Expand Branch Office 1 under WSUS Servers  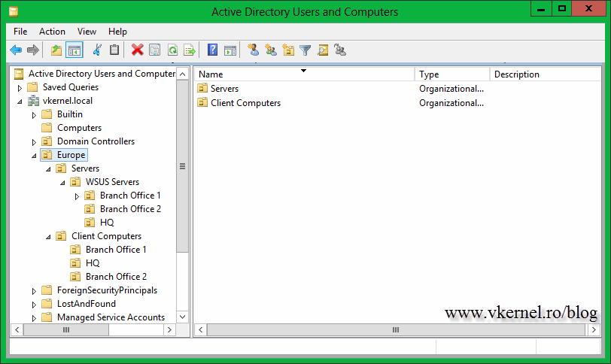pos(77,196)
